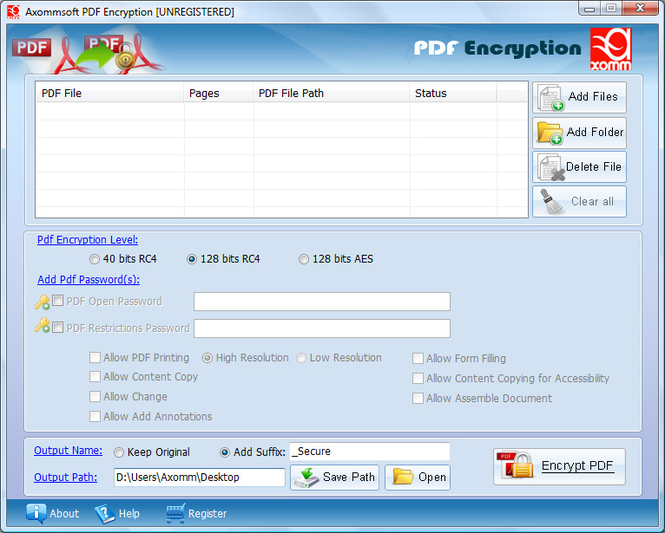Viewport: 665px width, 533px height.
Task: Minimize the Axommsoft window
Action: coord(590,8)
